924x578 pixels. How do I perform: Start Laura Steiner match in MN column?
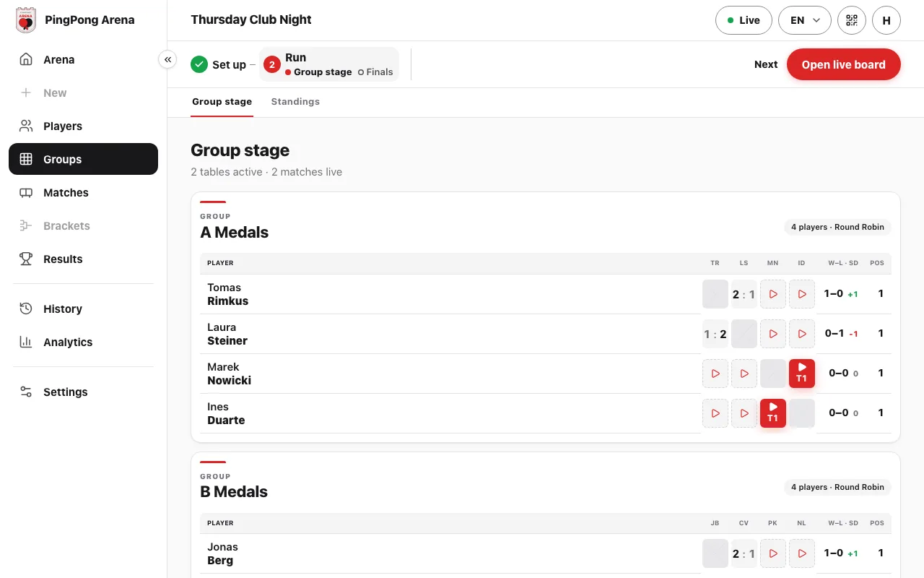tap(773, 334)
